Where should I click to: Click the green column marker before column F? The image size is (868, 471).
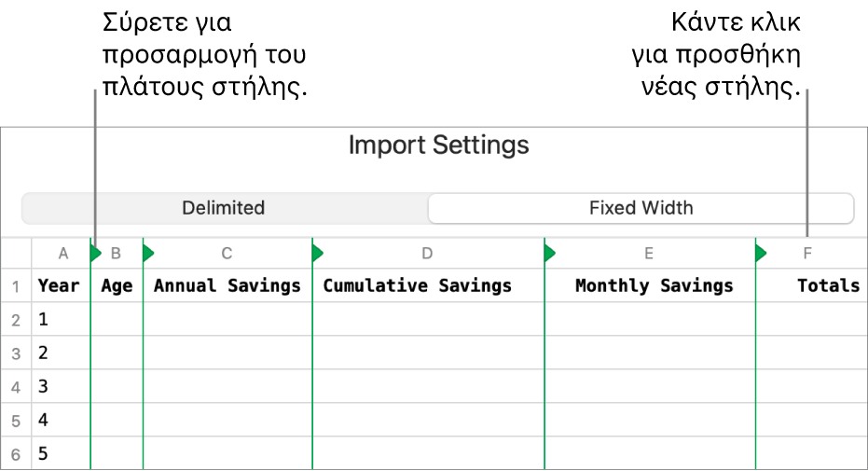tap(761, 253)
